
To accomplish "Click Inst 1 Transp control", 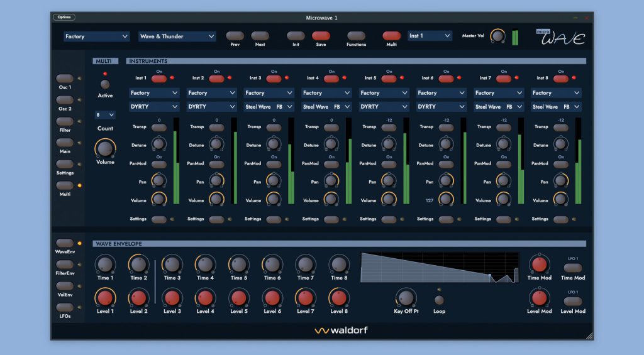I will pyautogui.click(x=159, y=127).
